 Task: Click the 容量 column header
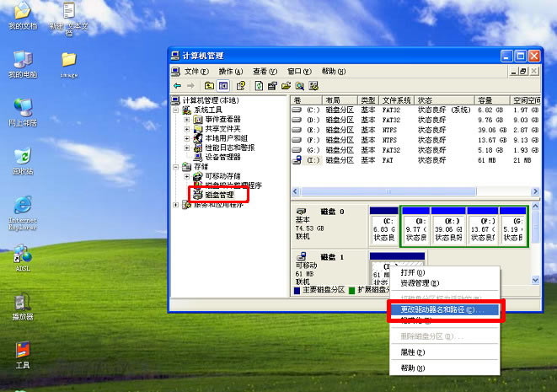(x=492, y=100)
